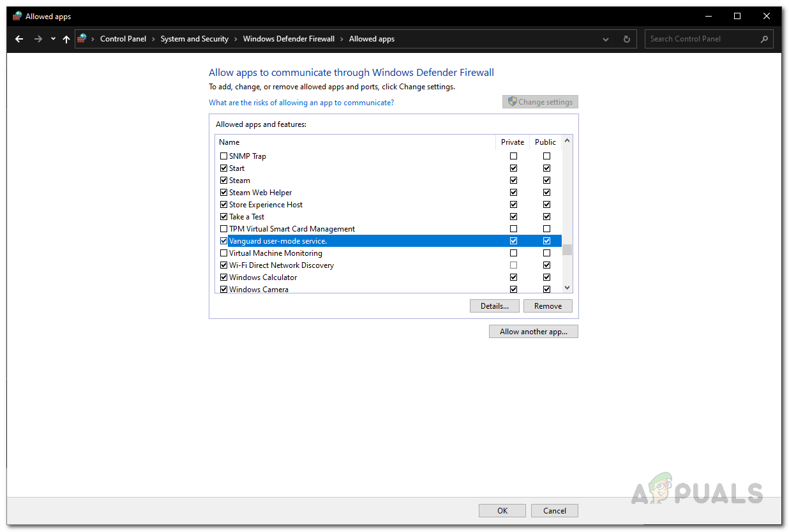Confirm with the OK button
Viewport: 789px width, 532px height.
click(x=502, y=510)
